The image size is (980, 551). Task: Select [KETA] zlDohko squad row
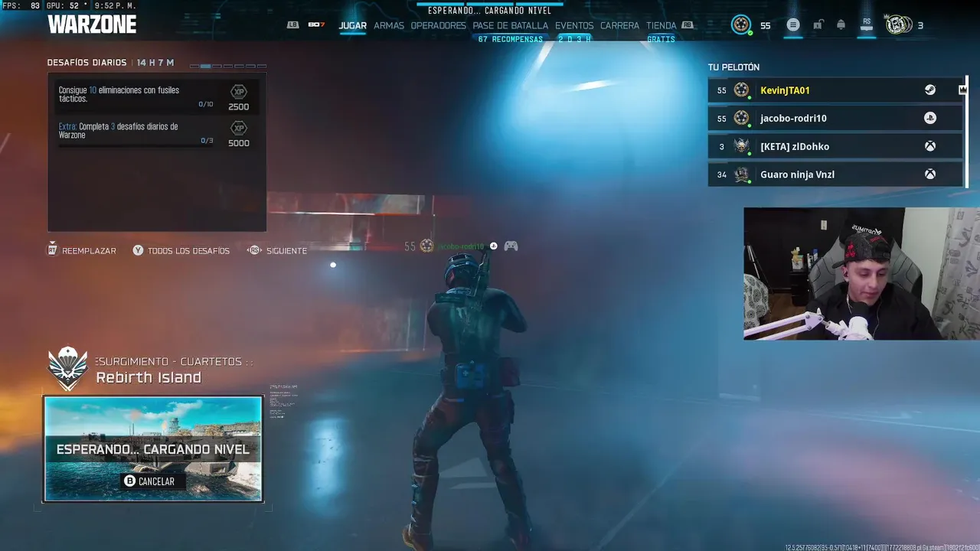click(x=835, y=146)
